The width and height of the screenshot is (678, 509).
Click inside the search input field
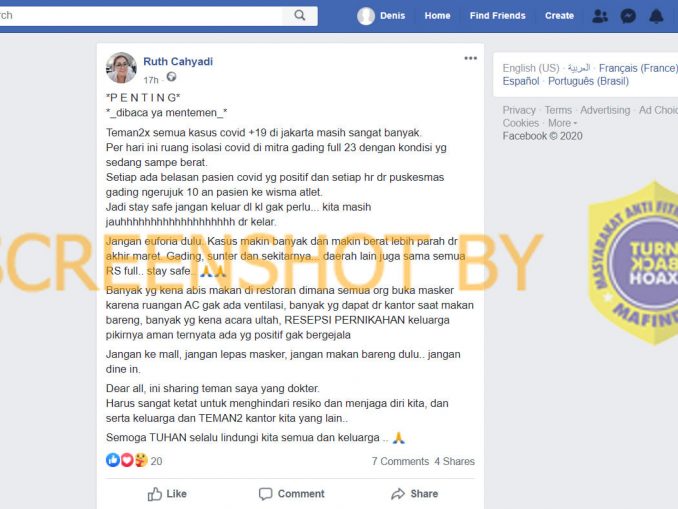tap(141, 16)
